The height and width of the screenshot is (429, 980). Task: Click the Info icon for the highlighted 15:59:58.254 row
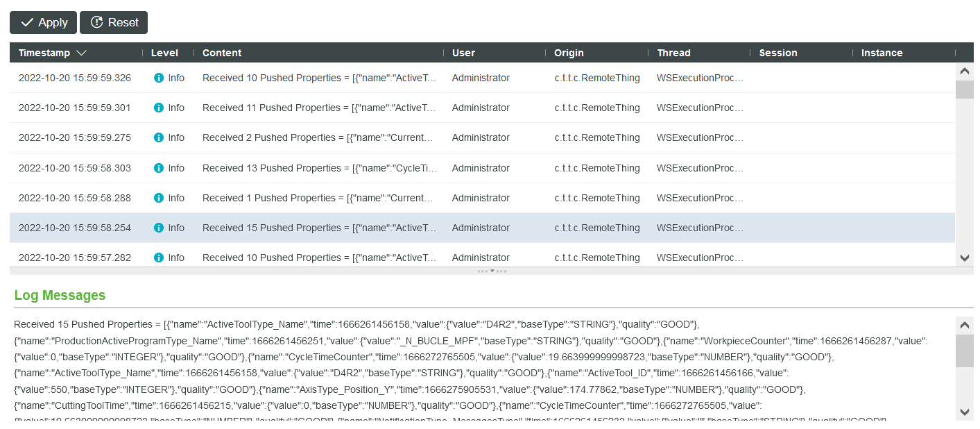(160, 228)
